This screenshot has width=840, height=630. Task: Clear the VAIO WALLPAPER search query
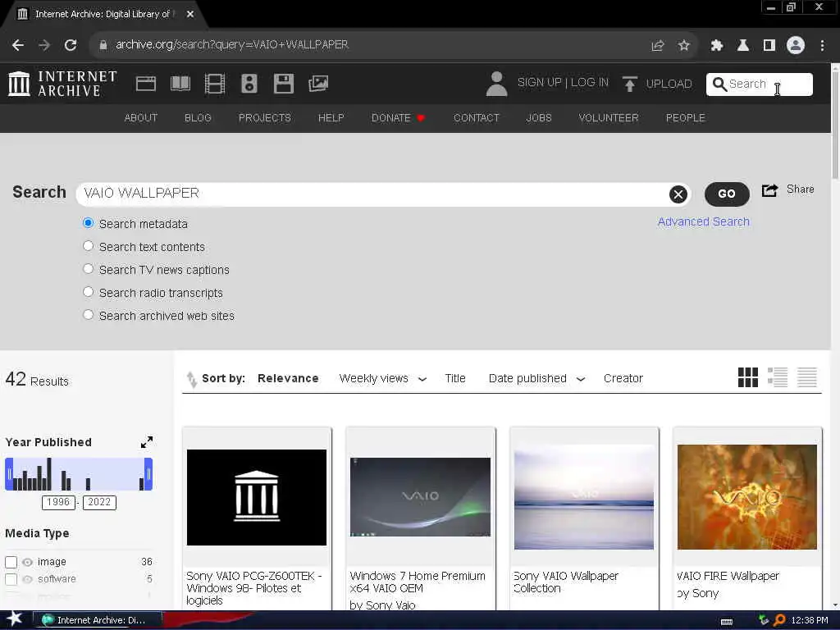(x=678, y=194)
